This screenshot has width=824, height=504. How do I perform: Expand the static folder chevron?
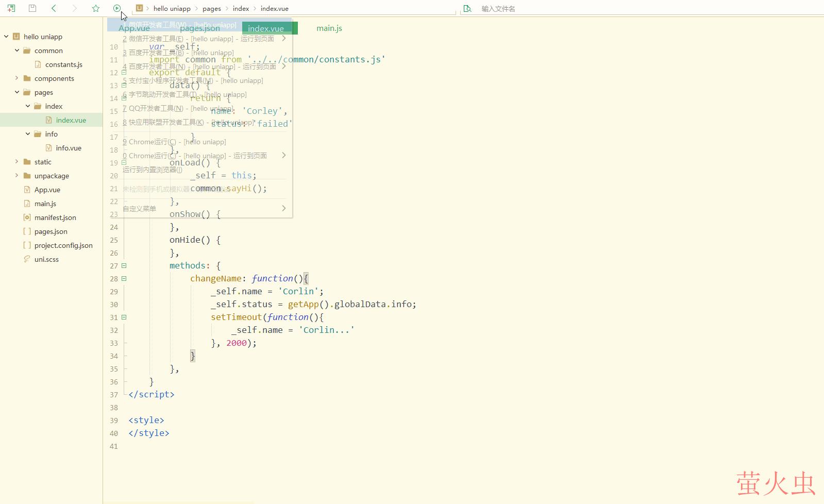pyautogui.click(x=17, y=162)
